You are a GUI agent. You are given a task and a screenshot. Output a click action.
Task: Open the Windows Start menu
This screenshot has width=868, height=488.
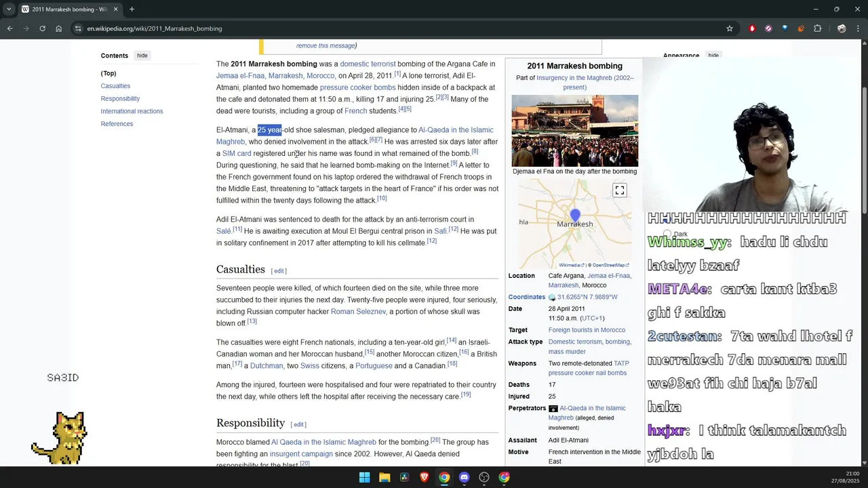coord(364,477)
